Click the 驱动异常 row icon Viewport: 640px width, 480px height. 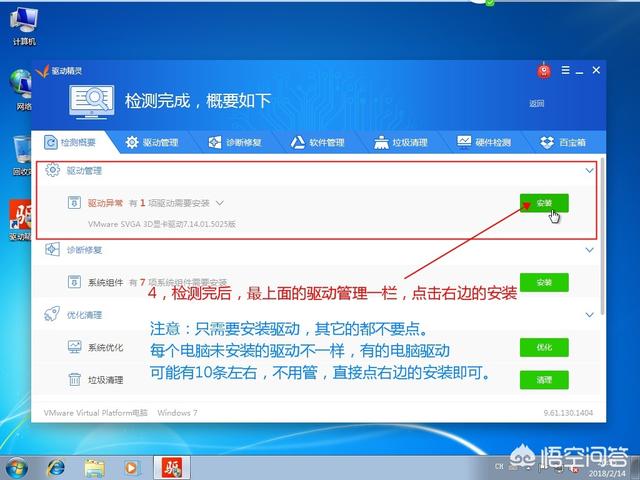click(74, 202)
